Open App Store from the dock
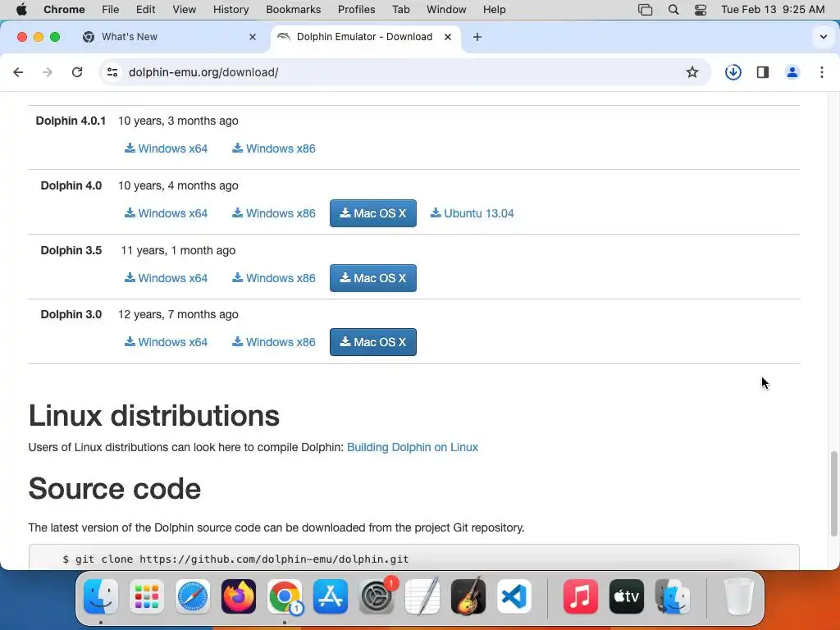Screen dimensions: 840x630 (x=331, y=597)
